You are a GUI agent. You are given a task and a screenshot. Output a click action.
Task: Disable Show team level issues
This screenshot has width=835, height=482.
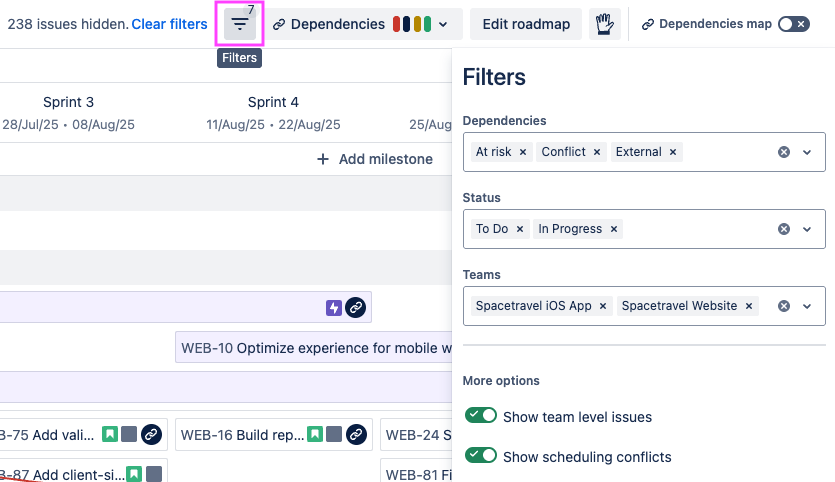pos(481,417)
